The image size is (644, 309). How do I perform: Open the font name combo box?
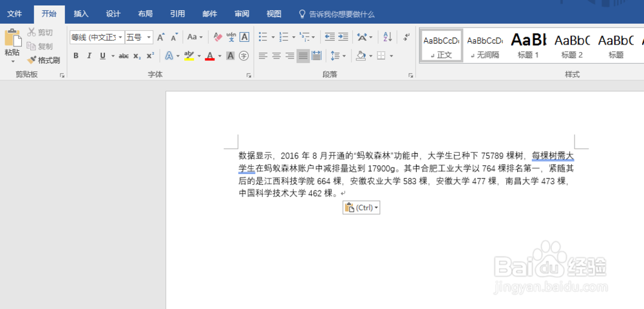97,37
